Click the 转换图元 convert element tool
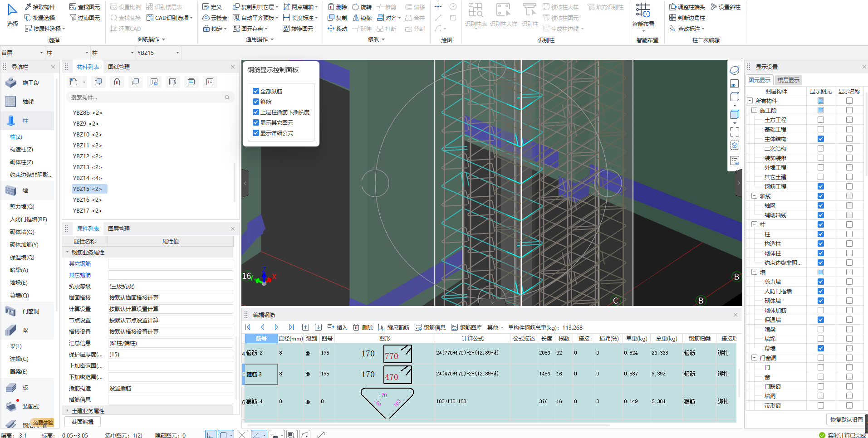This screenshot has width=868, height=438. click(x=298, y=29)
